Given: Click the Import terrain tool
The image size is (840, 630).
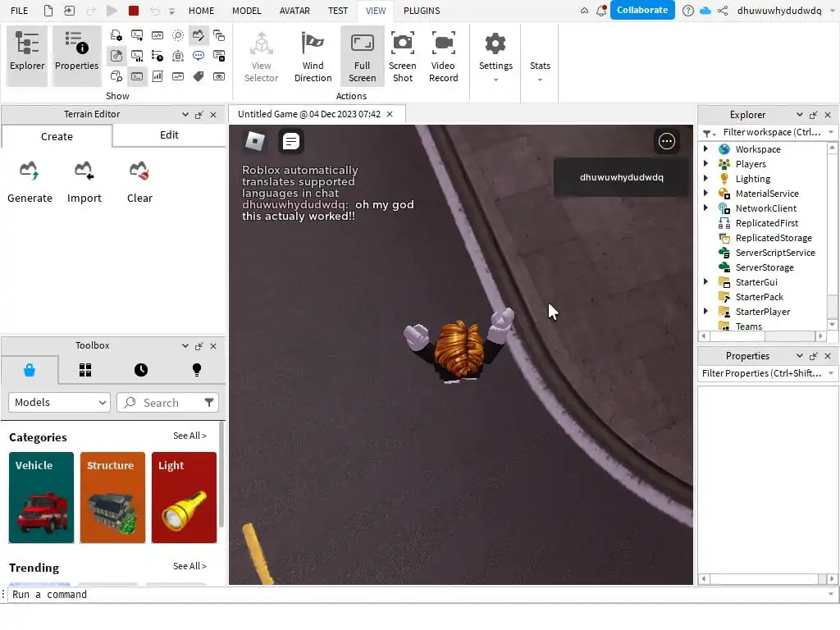Looking at the screenshot, I should point(84,182).
